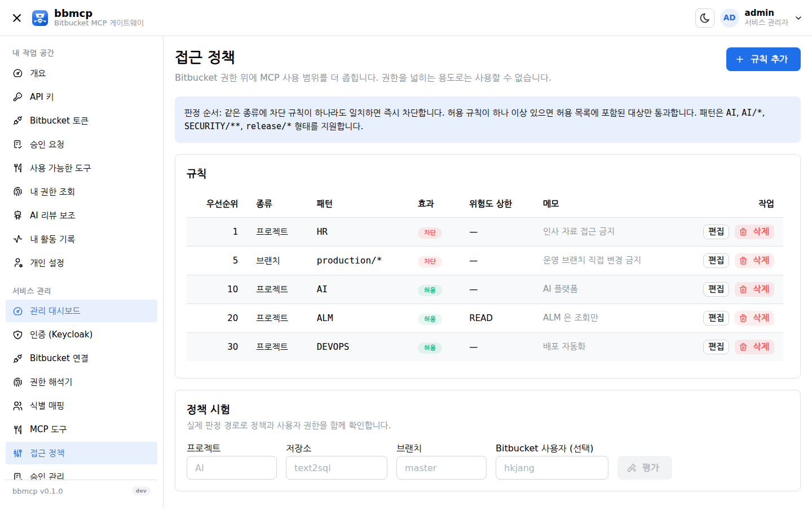Click the bbmcp logo icon
This screenshot has height=514, width=812.
pyautogui.click(x=40, y=18)
